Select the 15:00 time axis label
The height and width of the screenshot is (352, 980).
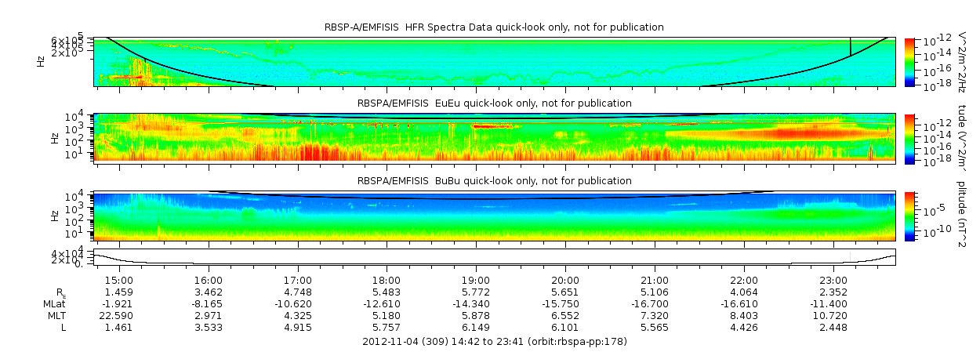pyautogui.click(x=119, y=280)
